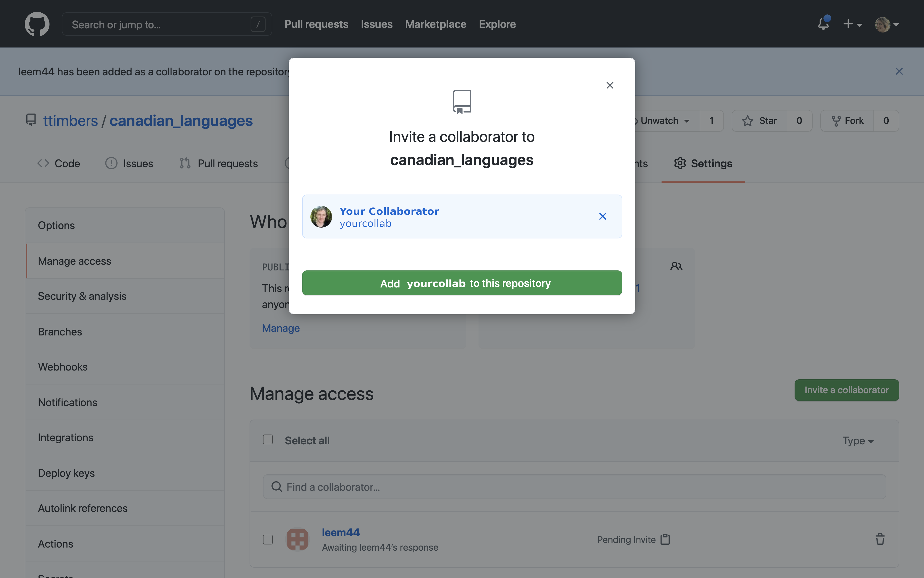Go to Pull requests in top nav
This screenshot has width=924, height=578.
[316, 24]
